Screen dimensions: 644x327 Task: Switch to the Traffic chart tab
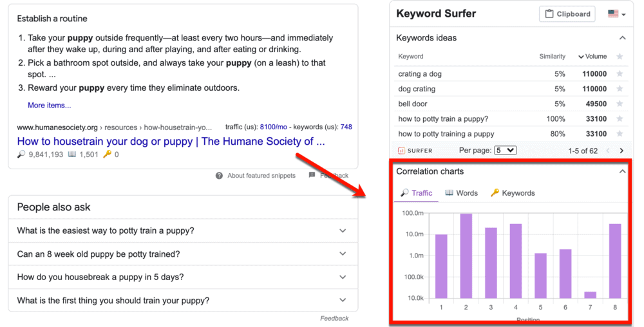click(x=417, y=193)
